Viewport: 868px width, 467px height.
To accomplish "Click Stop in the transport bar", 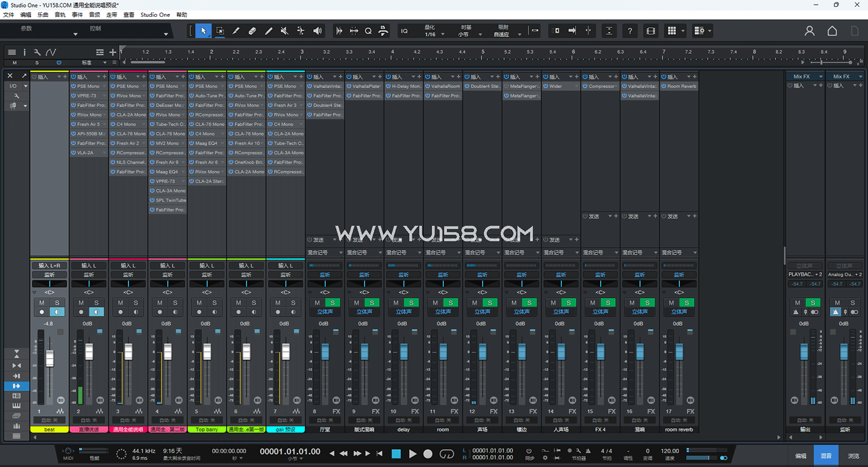I will [x=396, y=454].
